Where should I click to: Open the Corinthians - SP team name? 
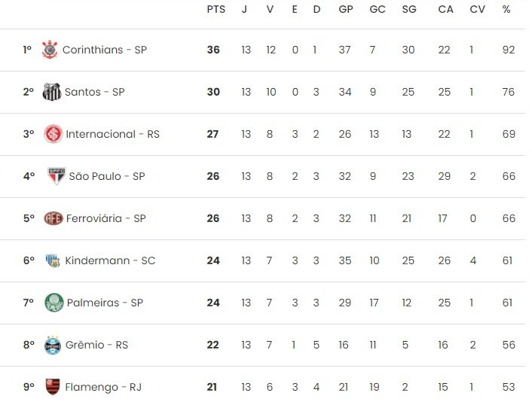(x=105, y=50)
